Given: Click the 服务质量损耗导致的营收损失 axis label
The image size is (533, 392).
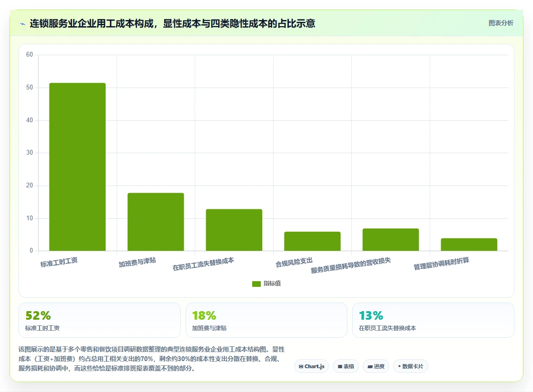Looking at the screenshot, I should pyautogui.click(x=351, y=265).
